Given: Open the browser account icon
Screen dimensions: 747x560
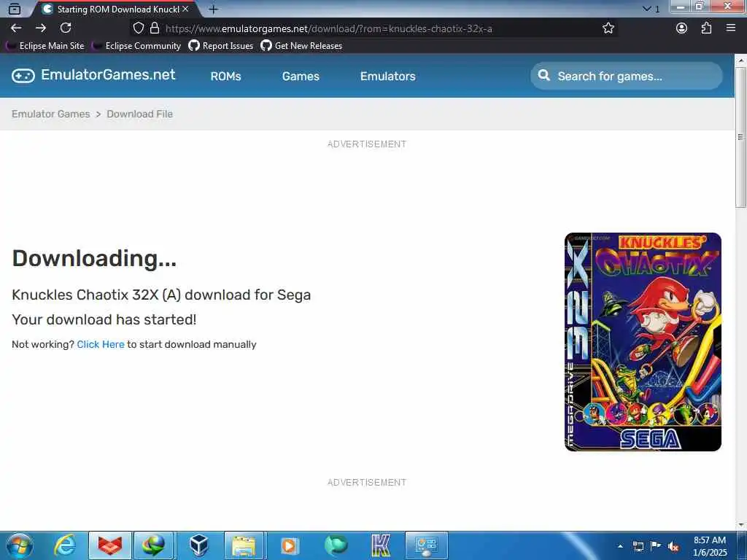Looking at the screenshot, I should pos(682,28).
